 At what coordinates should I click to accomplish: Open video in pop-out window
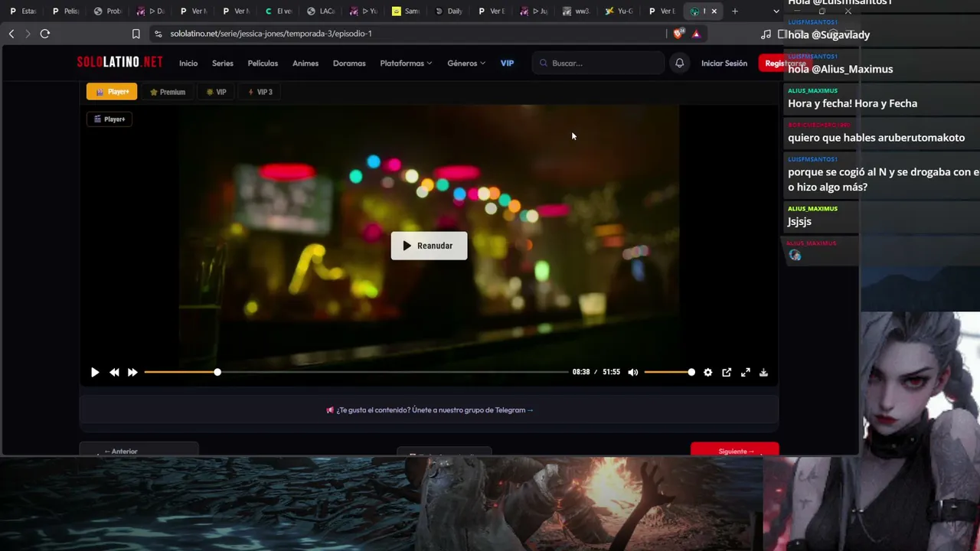[x=727, y=373]
